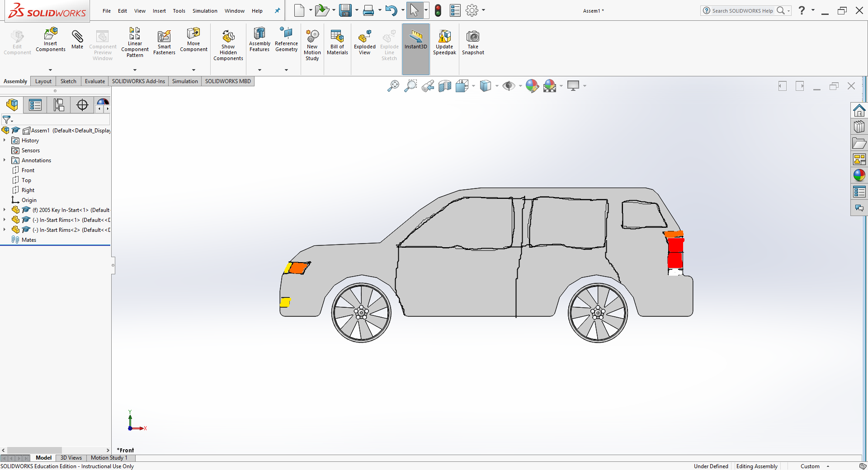Select the Mate tool

click(x=77, y=36)
